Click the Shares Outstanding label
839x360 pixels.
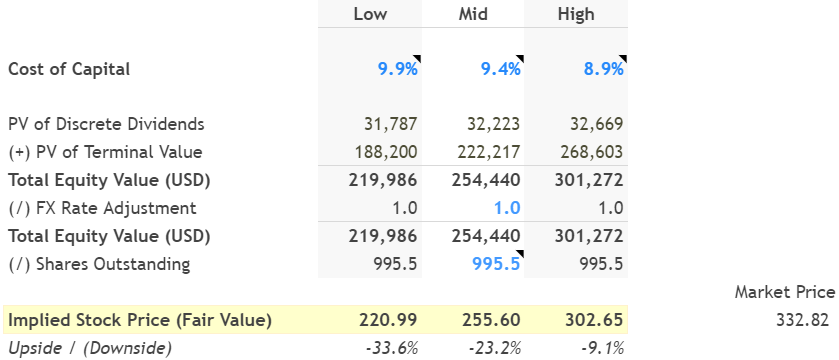click(99, 264)
